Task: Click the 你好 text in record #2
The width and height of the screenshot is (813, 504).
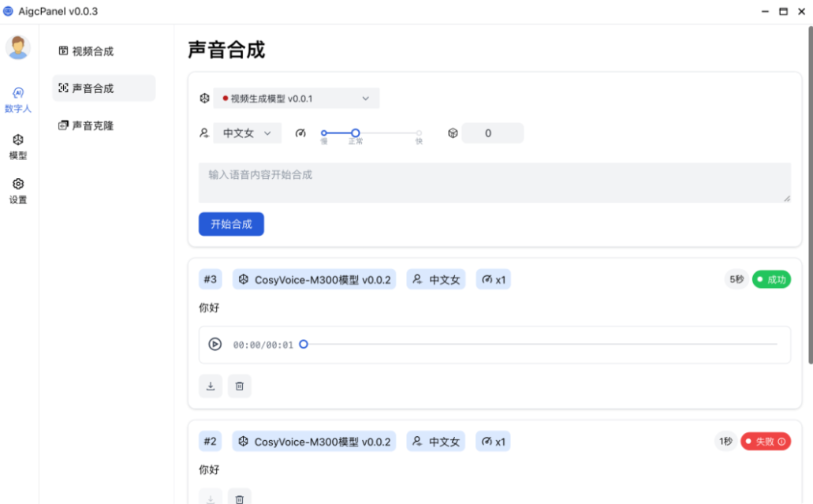Action: (209, 470)
